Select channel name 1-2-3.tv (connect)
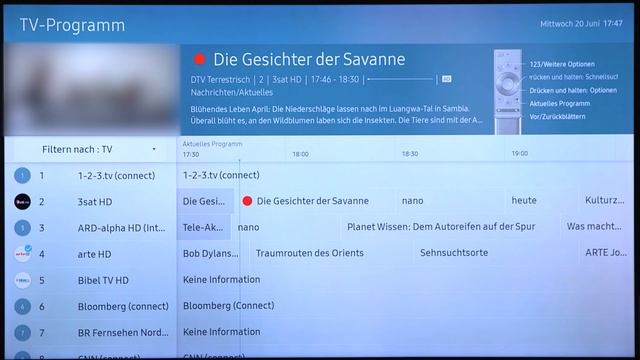 pyautogui.click(x=116, y=176)
